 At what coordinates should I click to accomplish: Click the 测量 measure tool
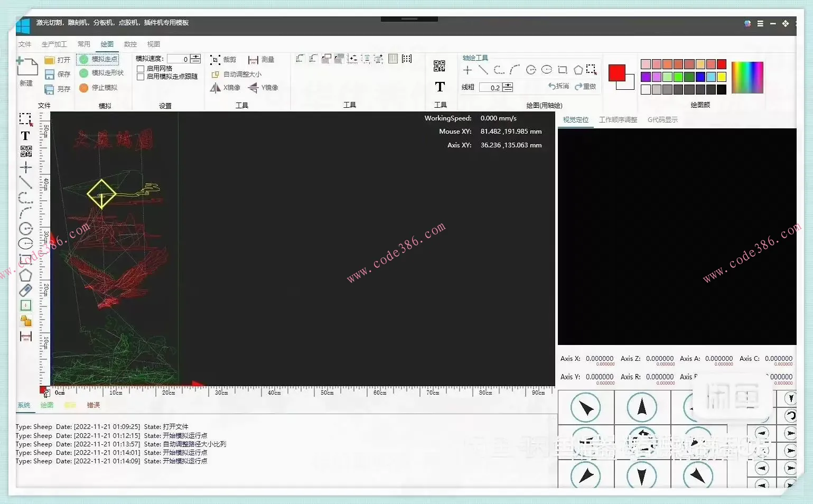pos(253,60)
